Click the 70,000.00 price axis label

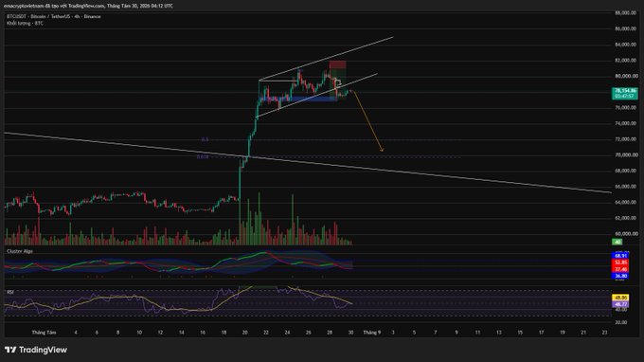point(626,154)
